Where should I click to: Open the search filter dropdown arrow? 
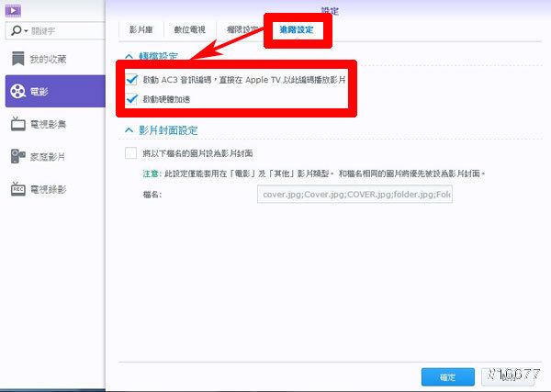coord(22,31)
